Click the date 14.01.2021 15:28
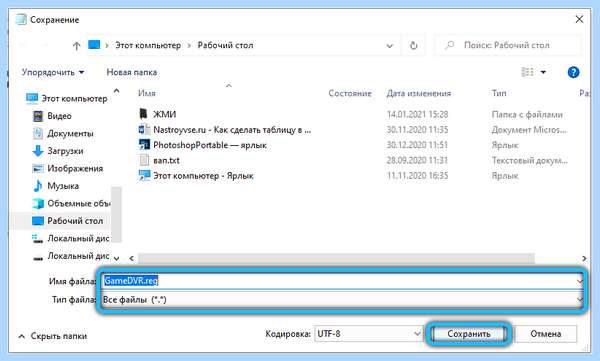The width and height of the screenshot is (600, 361). [417, 114]
